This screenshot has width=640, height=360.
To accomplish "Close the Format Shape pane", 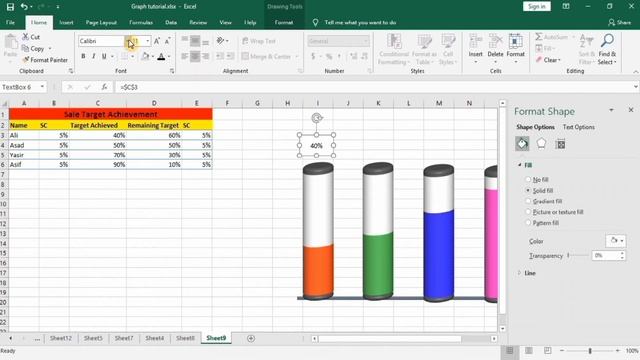I will 631,110.
